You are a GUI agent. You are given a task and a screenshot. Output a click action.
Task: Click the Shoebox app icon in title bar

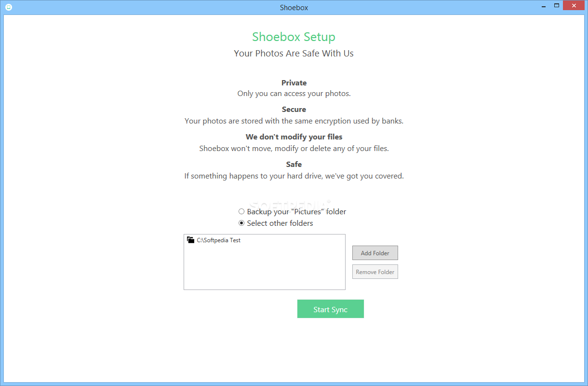pyautogui.click(x=8, y=7)
